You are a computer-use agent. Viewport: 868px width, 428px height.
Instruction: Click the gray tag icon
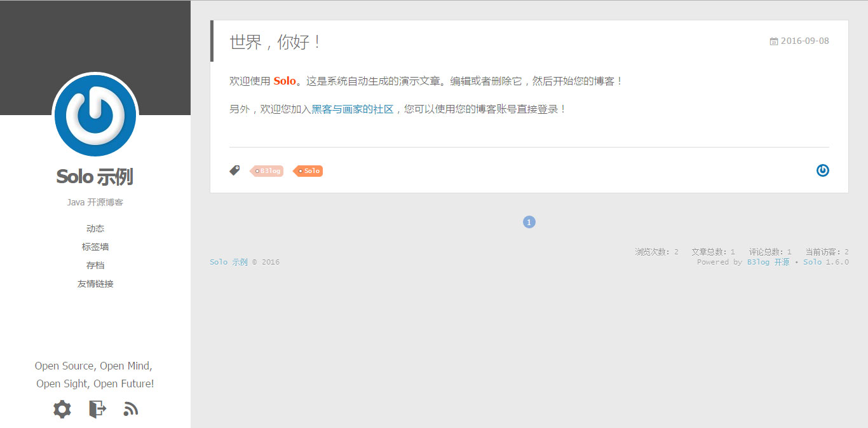coord(234,170)
